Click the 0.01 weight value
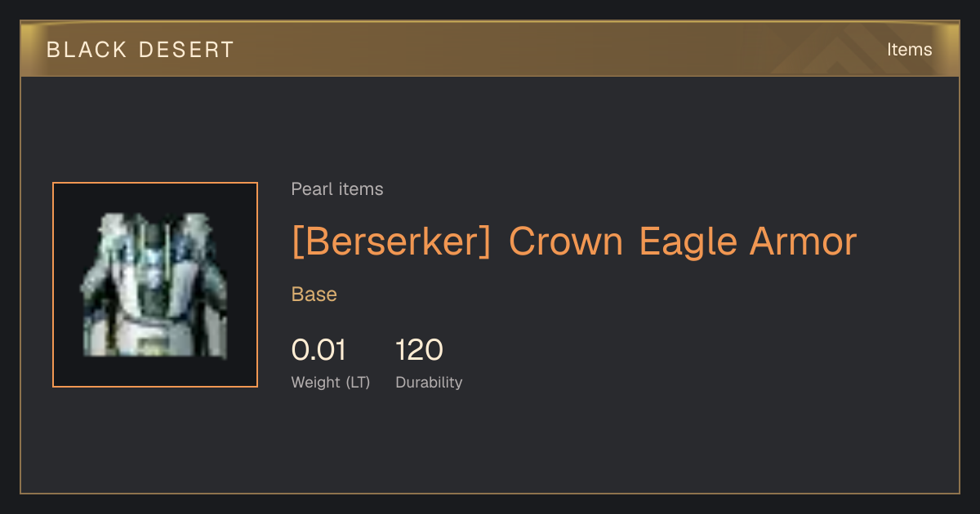The width and height of the screenshot is (980, 514). pyautogui.click(x=319, y=350)
